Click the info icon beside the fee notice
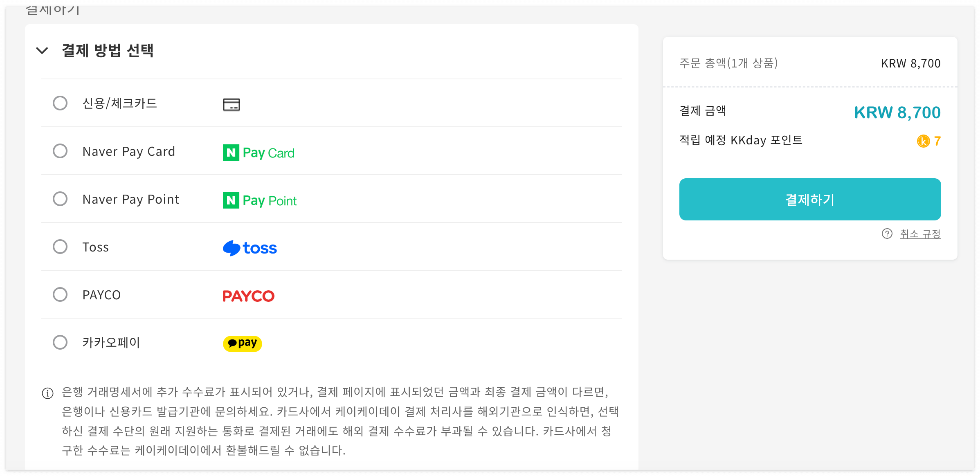Viewport: 980px width, 476px height. [47, 393]
